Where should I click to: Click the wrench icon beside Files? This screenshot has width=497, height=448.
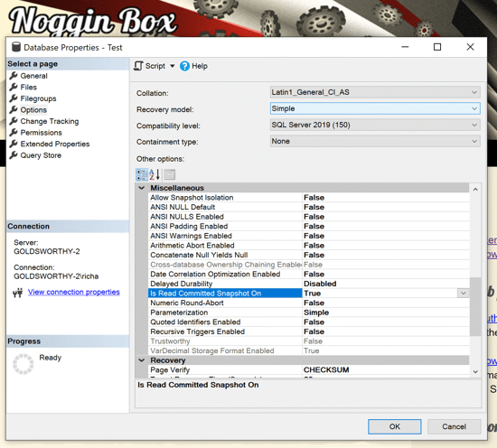pyautogui.click(x=14, y=87)
